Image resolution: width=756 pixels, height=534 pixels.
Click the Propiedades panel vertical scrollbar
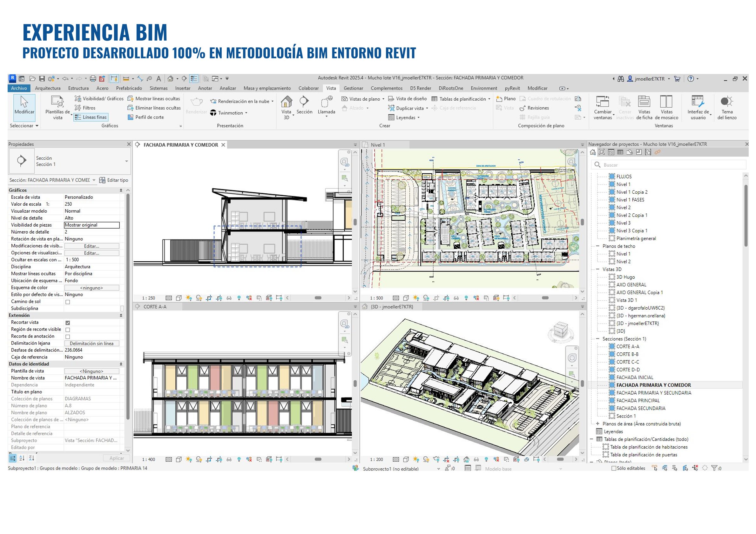[128, 306]
